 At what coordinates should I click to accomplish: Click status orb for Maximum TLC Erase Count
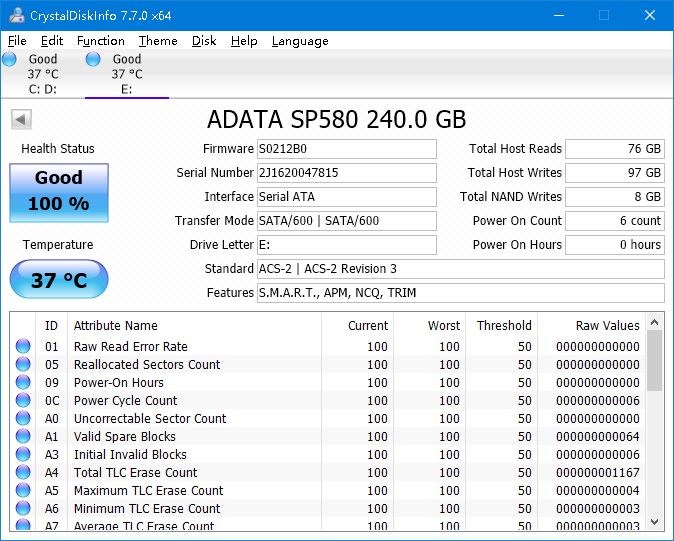[x=23, y=490]
